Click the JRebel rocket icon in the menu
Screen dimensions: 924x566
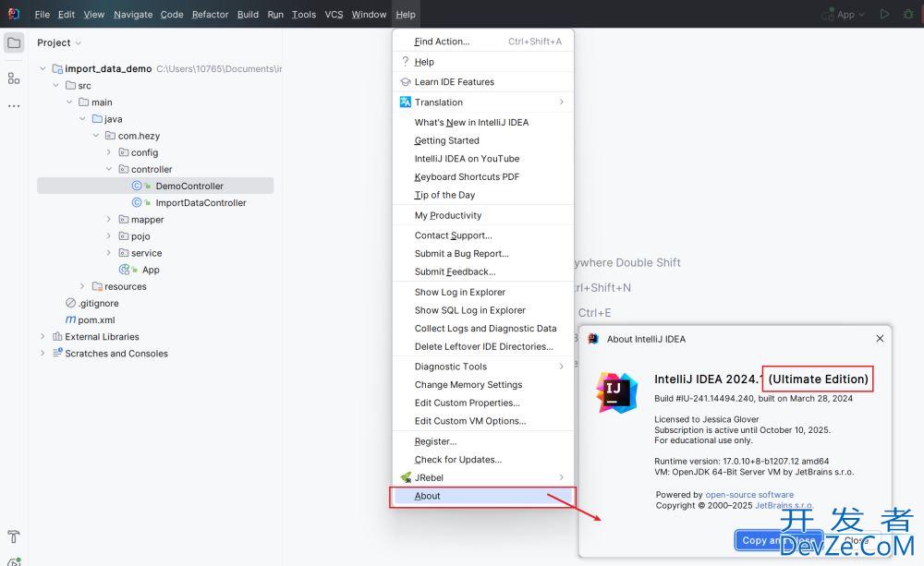(406, 477)
